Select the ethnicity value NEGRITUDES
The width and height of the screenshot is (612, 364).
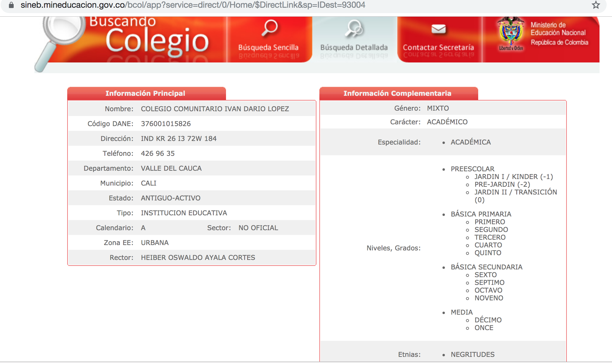[472, 354]
